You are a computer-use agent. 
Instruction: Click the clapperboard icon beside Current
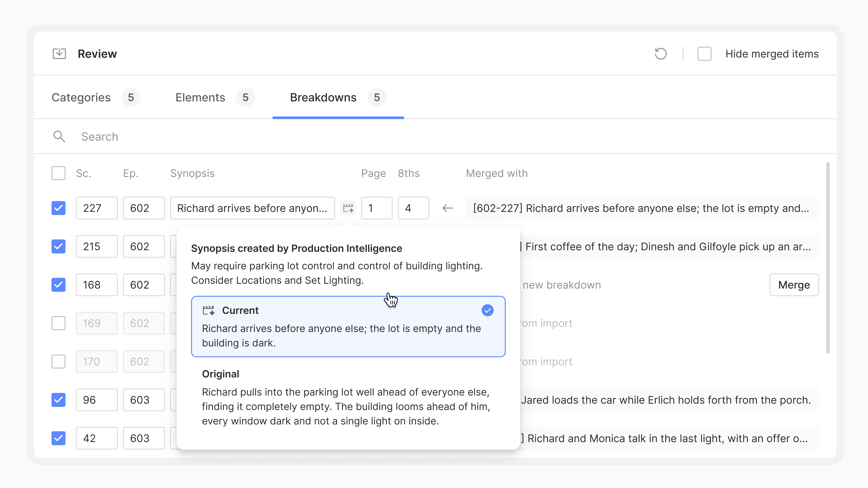coord(209,311)
